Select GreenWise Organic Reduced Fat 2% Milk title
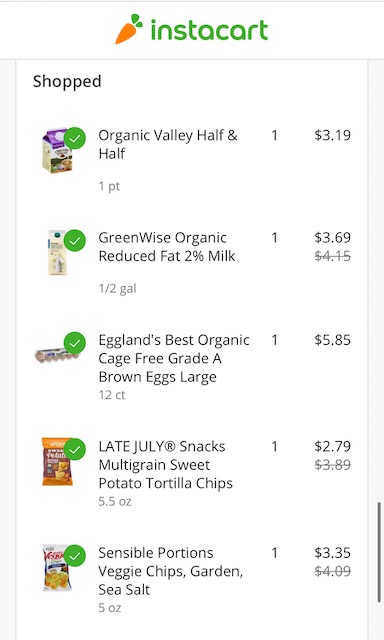 (167, 247)
